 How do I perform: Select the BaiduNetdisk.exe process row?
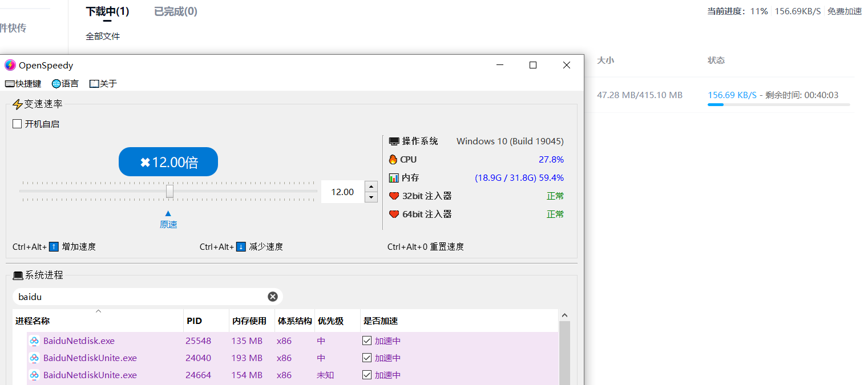292,341
